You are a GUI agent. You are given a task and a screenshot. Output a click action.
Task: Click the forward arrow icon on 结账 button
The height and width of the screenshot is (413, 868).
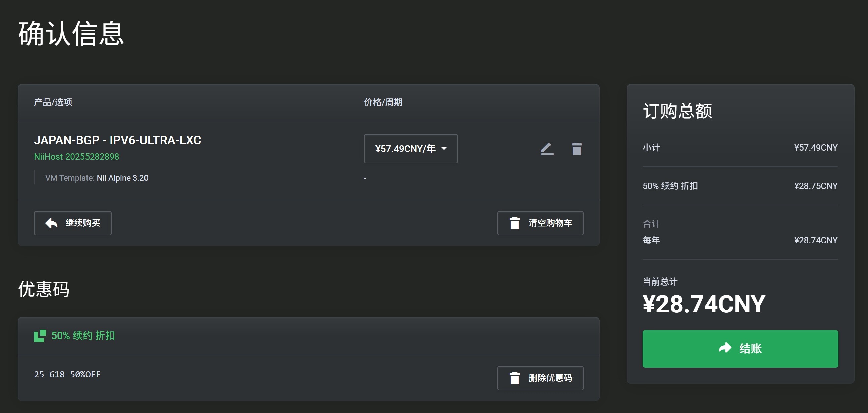point(725,348)
